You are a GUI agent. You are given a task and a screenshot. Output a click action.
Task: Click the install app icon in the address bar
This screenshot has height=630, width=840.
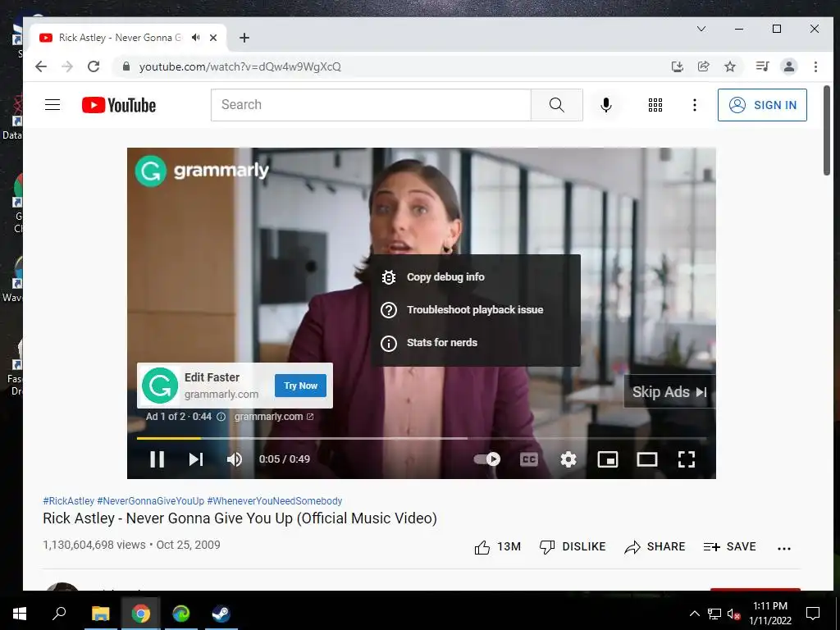click(x=677, y=66)
